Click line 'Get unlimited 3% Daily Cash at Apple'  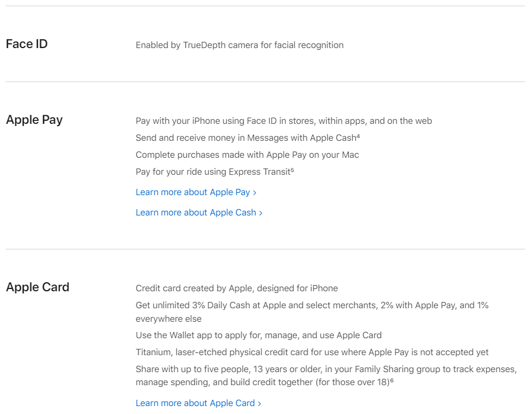click(312, 312)
